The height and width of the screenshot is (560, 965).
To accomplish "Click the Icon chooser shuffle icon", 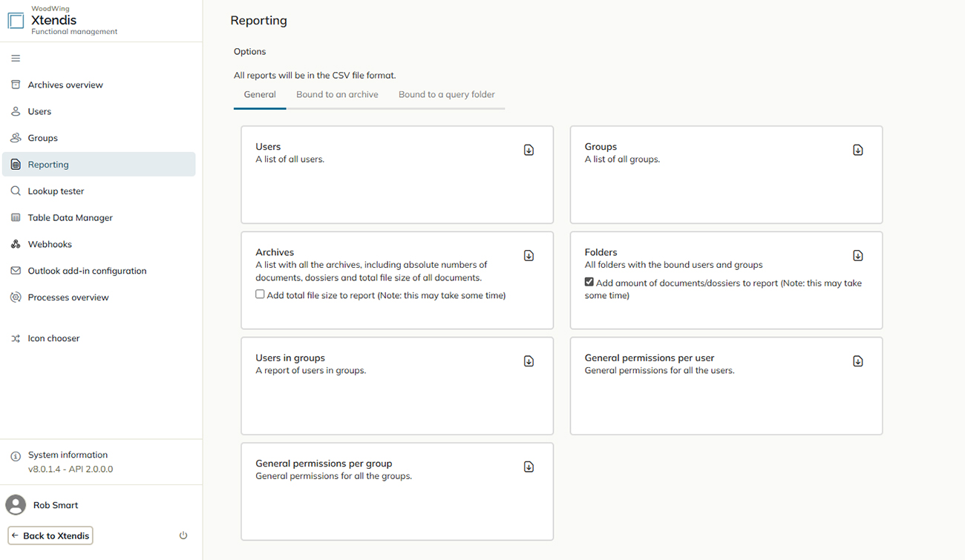I will coord(16,338).
